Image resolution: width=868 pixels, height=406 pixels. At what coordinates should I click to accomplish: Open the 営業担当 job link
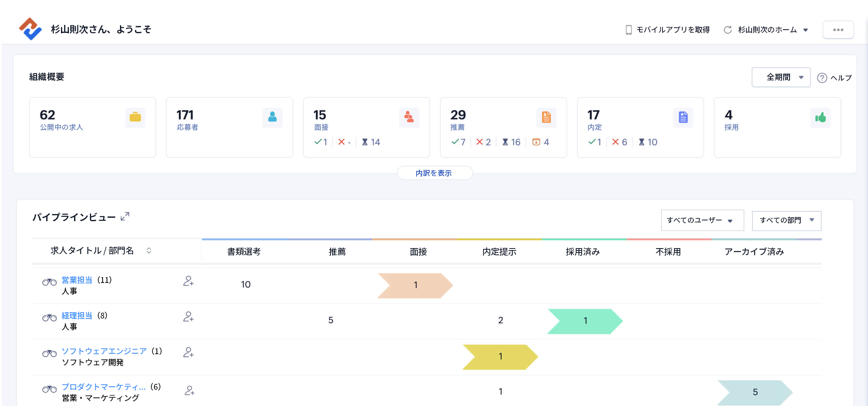pyautogui.click(x=77, y=280)
